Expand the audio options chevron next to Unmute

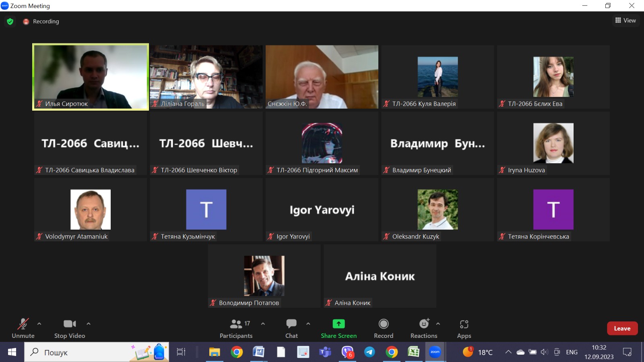point(39,323)
